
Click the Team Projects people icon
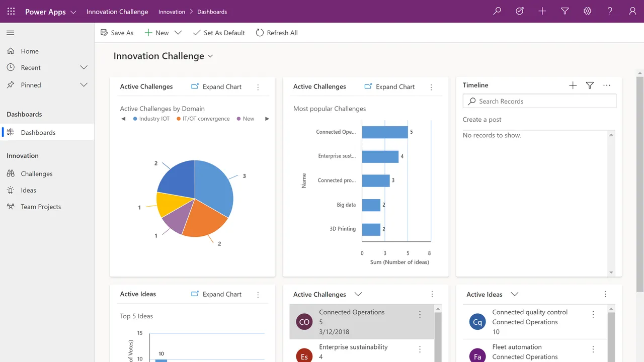11,207
